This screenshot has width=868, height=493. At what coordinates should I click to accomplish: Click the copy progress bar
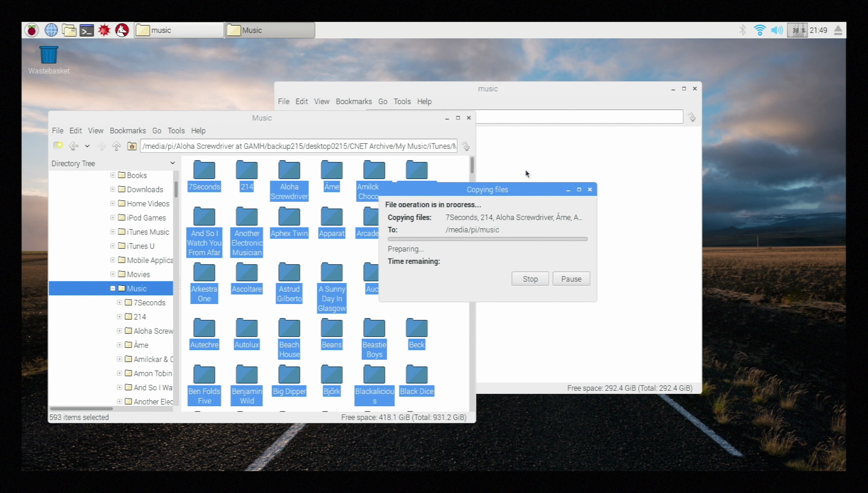point(487,239)
